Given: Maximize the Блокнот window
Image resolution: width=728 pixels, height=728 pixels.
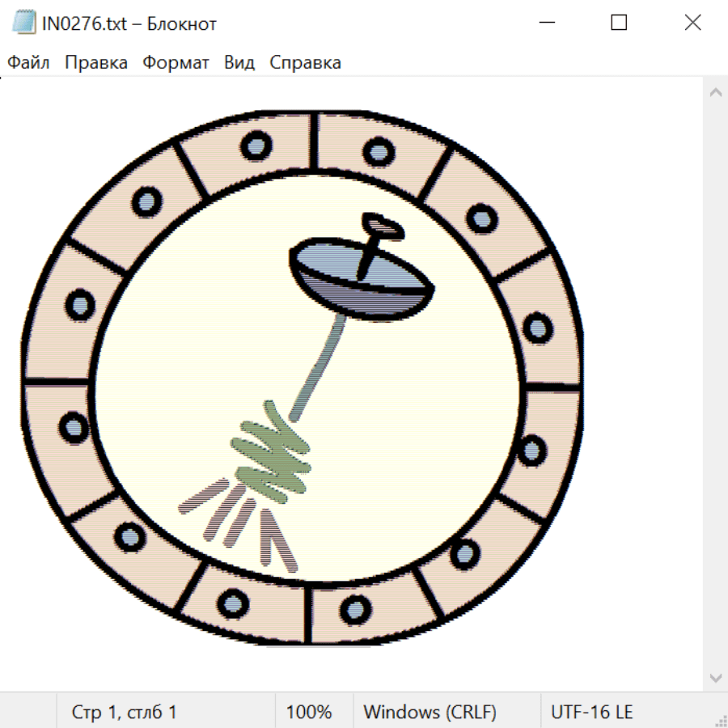Looking at the screenshot, I should (x=619, y=23).
